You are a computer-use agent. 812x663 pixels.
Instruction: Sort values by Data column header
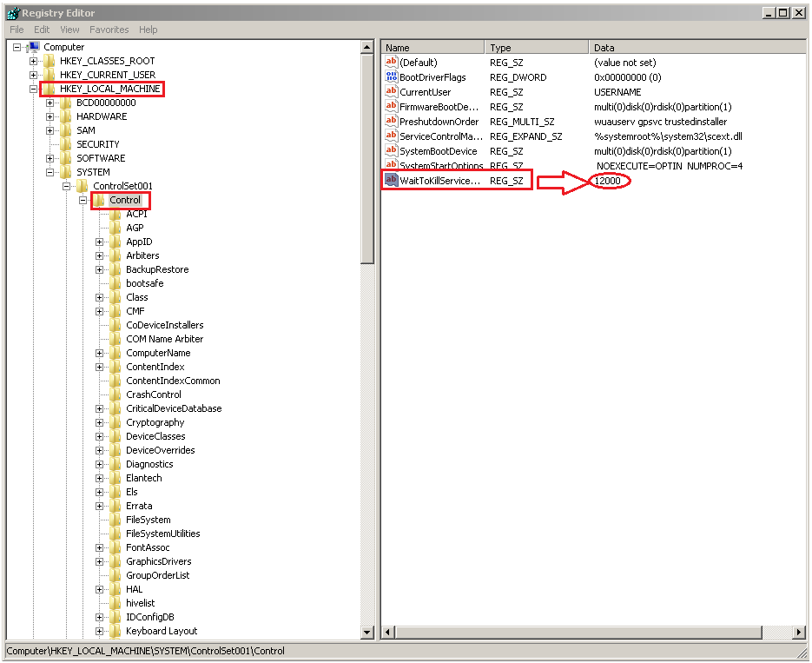coord(697,48)
